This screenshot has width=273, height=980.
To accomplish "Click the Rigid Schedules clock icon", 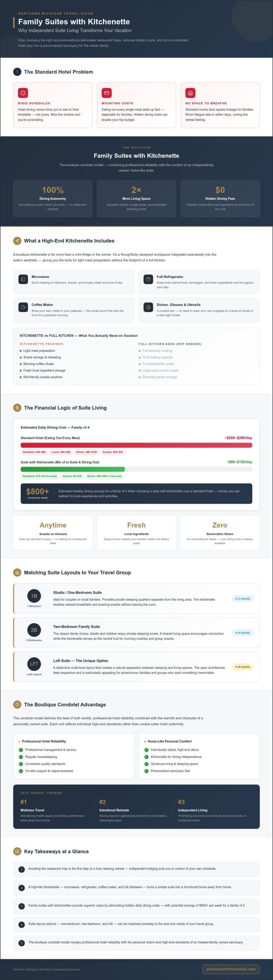I will [23, 93].
